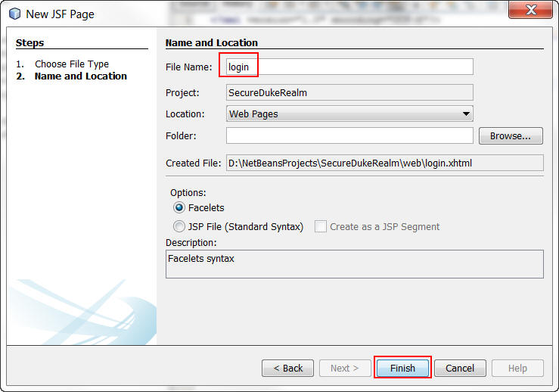
Task: Choose JSP File (Standard Syntax) option
Action: coord(179,226)
